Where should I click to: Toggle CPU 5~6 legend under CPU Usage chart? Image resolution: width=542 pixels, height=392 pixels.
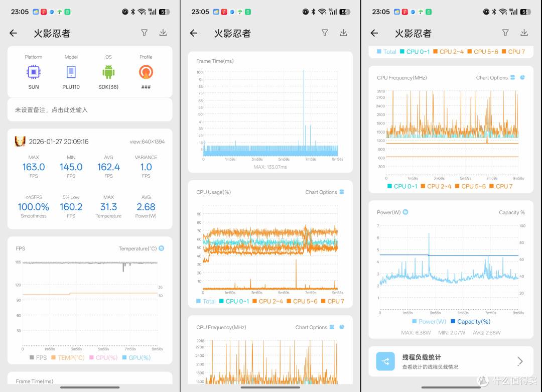[x=302, y=301]
